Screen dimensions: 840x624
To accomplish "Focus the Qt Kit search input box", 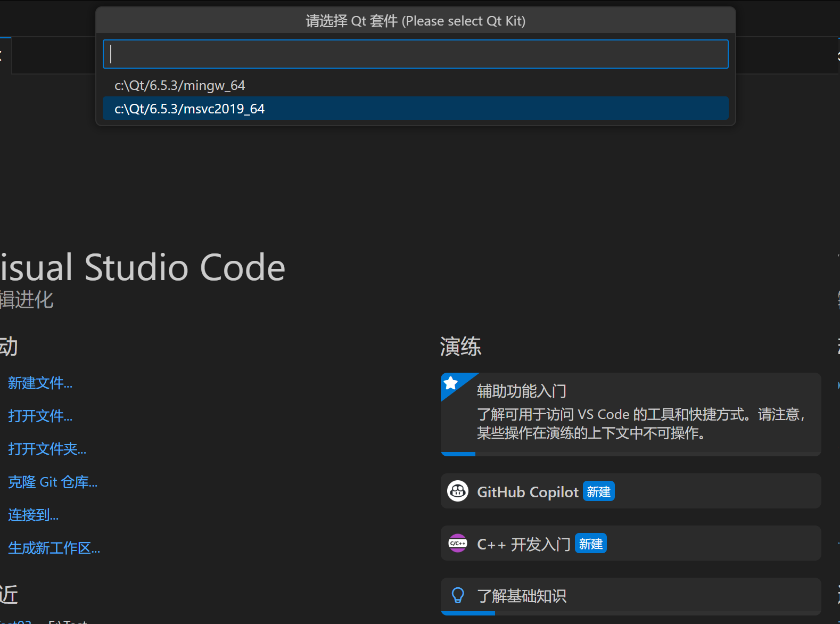I will [415, 54].
